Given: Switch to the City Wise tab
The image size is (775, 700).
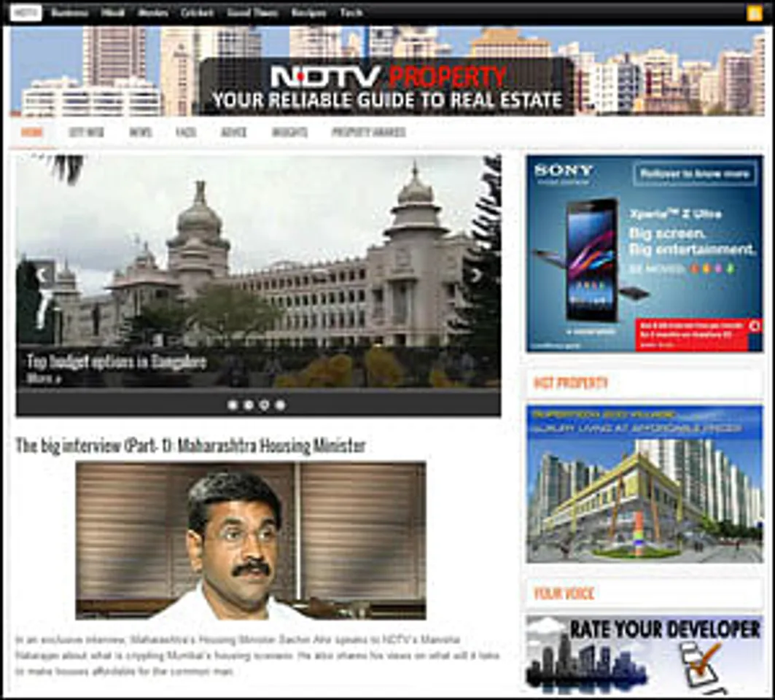Looking at the screenshot, I should pos(87,133).
